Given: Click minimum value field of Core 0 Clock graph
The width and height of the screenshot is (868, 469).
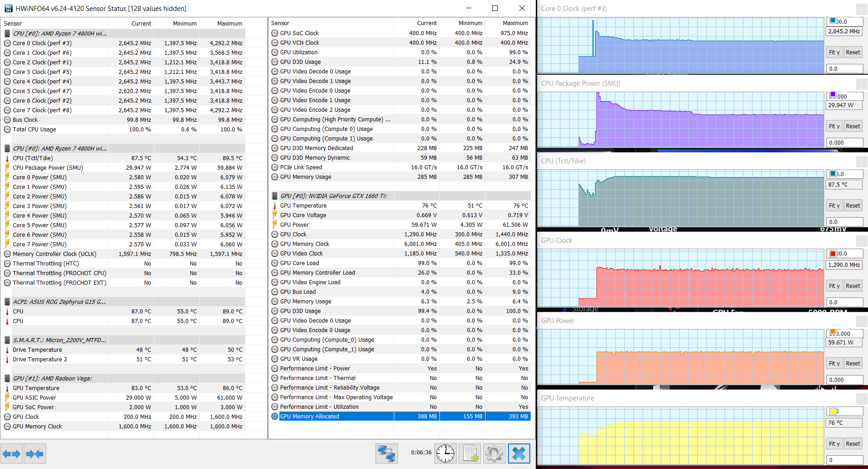Looking at the screenshot, I should point(845,69).
